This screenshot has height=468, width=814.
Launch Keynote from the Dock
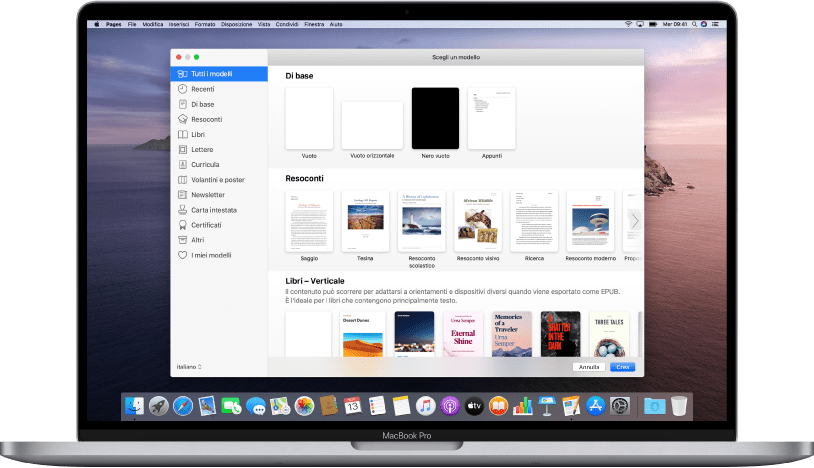pos(546,406)
